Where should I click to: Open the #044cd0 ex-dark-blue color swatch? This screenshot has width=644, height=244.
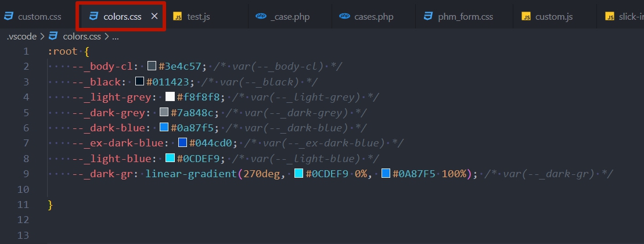[182, 143]
